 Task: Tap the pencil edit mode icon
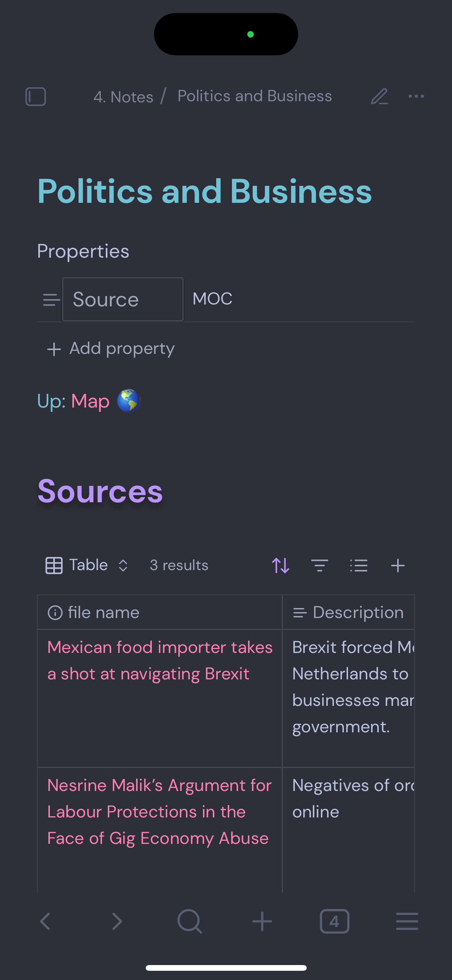point(379,96)
